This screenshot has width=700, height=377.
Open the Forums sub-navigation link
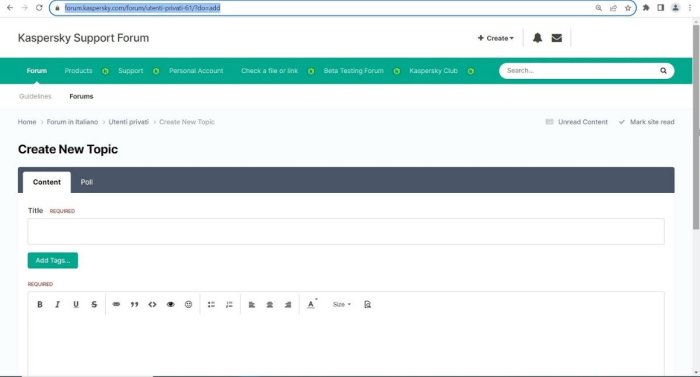click(x=81, y=96)
